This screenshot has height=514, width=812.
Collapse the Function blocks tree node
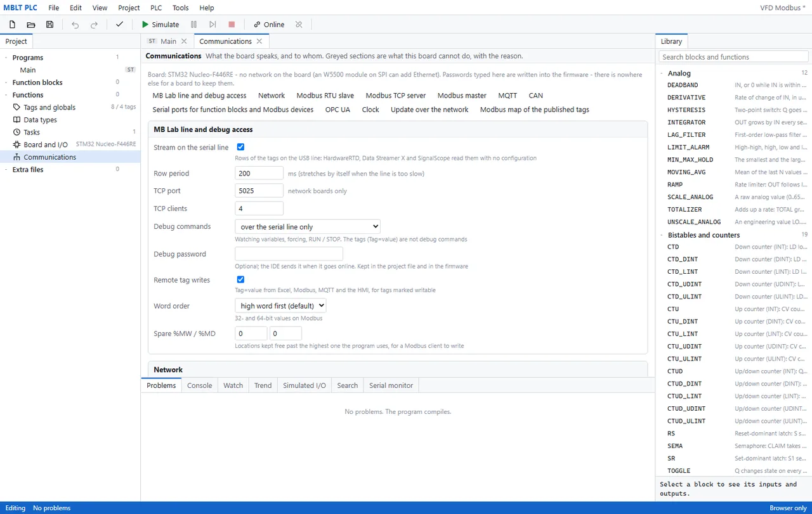(6, 82)
